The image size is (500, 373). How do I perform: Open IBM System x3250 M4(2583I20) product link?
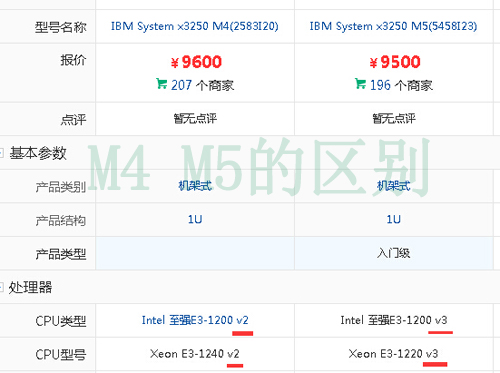(195, 26)
